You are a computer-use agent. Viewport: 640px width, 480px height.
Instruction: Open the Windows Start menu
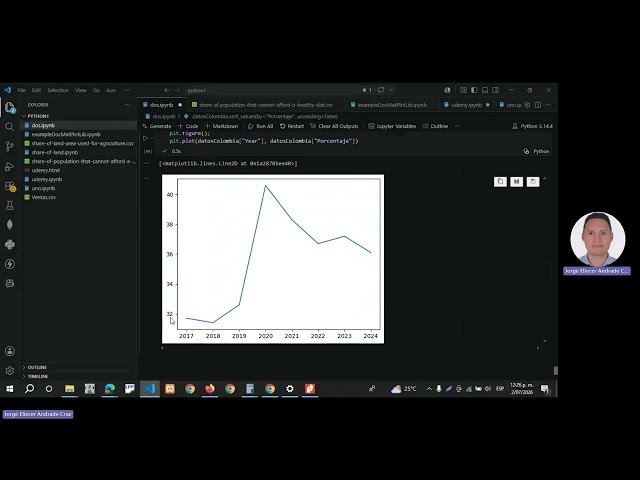coord(9,389)
